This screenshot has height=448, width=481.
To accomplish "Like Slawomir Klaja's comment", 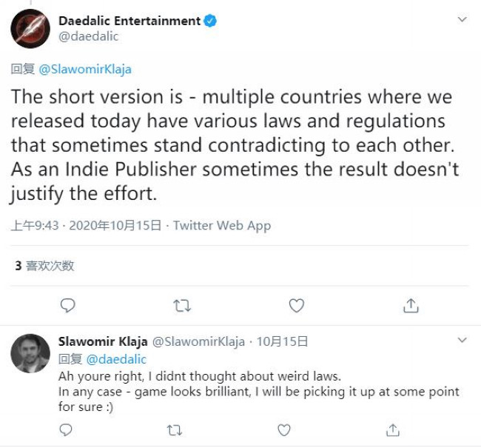I will (283, 429).
